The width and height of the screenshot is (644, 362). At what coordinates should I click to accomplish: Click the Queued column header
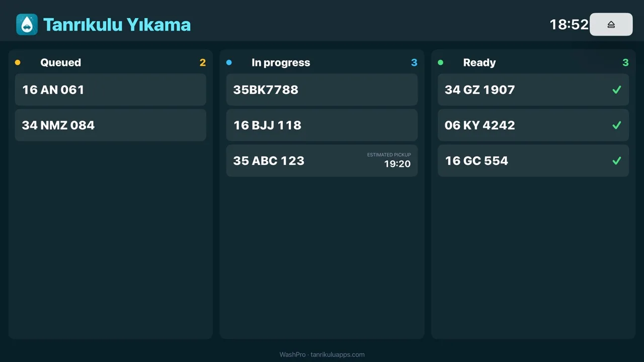point(60,63)
